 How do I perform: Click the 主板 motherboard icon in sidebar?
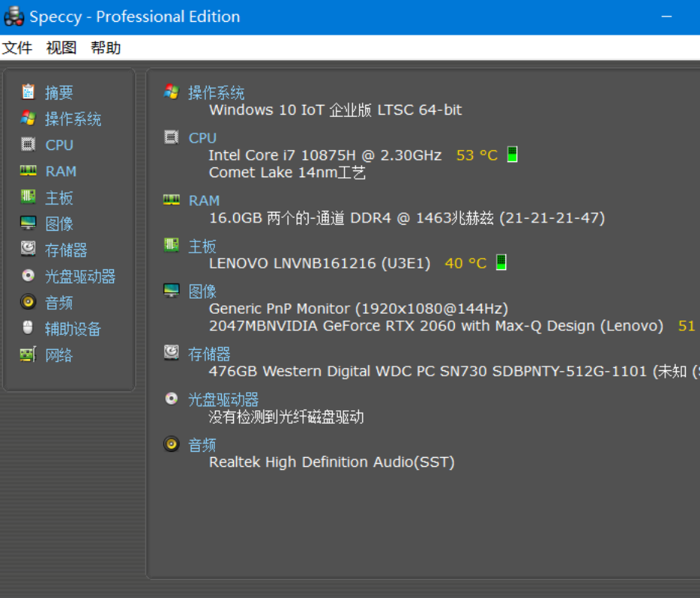(x=28, y=197)
